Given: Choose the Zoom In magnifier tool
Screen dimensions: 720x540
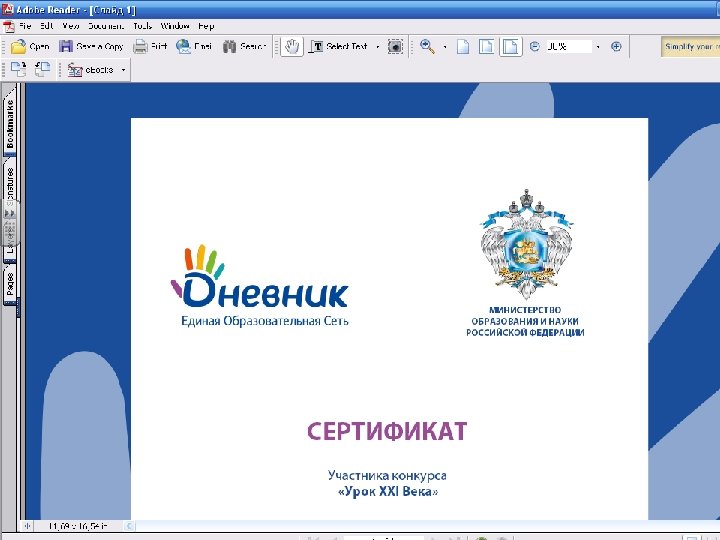Looking at the screenshot, I should click(428, 46).
